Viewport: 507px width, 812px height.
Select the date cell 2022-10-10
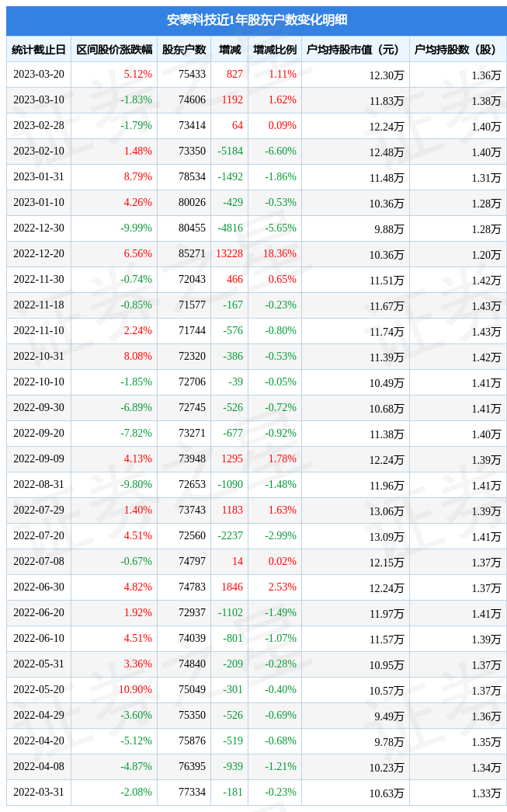click(39, 382)
